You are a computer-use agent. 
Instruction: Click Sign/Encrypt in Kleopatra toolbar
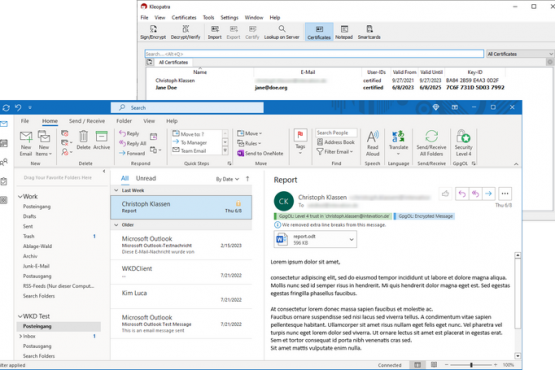pyautogui.click(x=153, y=32)
